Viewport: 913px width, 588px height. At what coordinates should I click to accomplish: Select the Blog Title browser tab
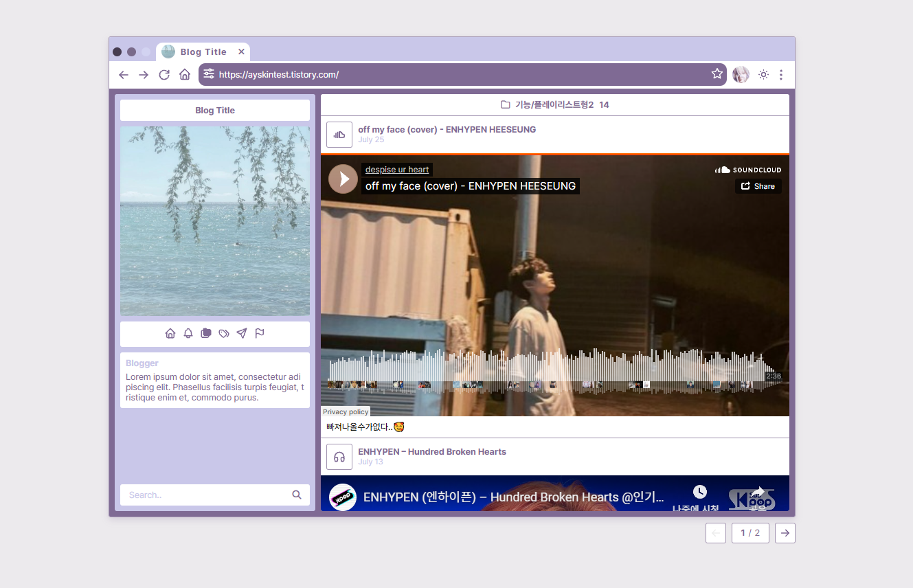click(203, 52)
